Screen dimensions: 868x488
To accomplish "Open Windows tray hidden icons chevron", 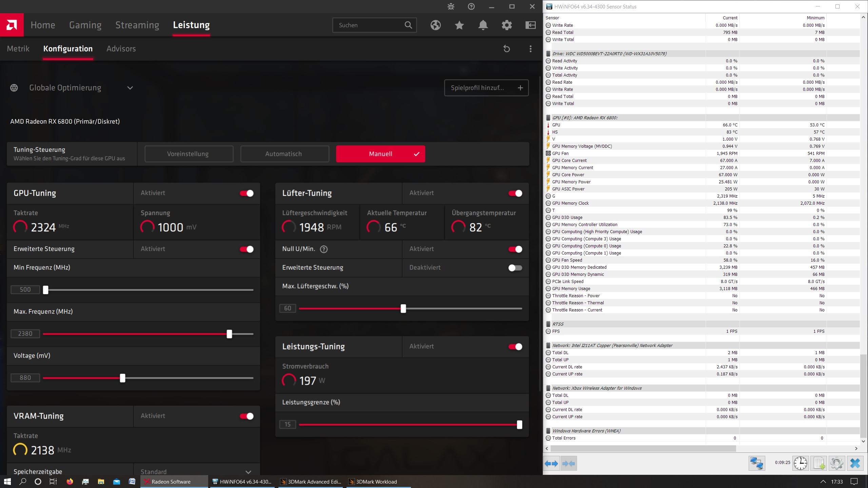I will tap(823, 482).
